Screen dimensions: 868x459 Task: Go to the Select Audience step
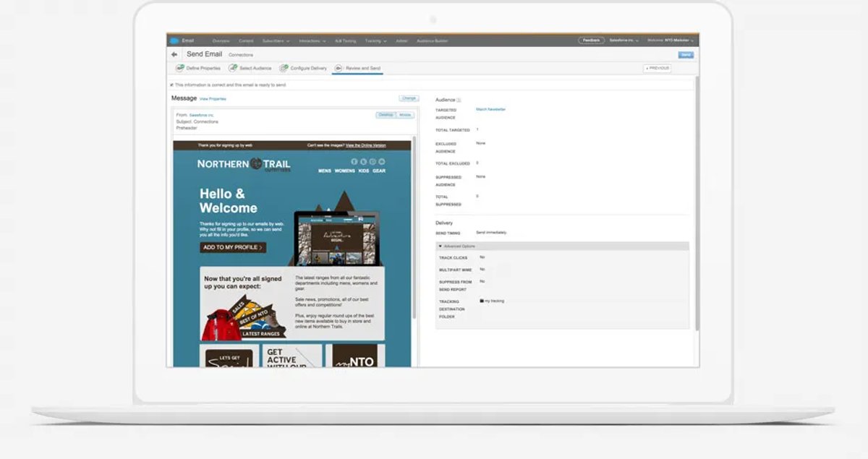250,68
